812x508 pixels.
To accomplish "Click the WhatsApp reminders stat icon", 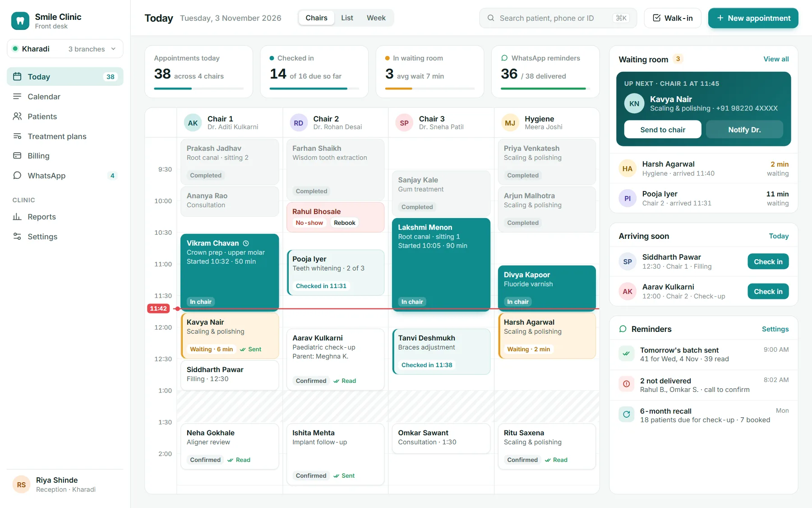I will pyautogui.click(x=504, y=58).
